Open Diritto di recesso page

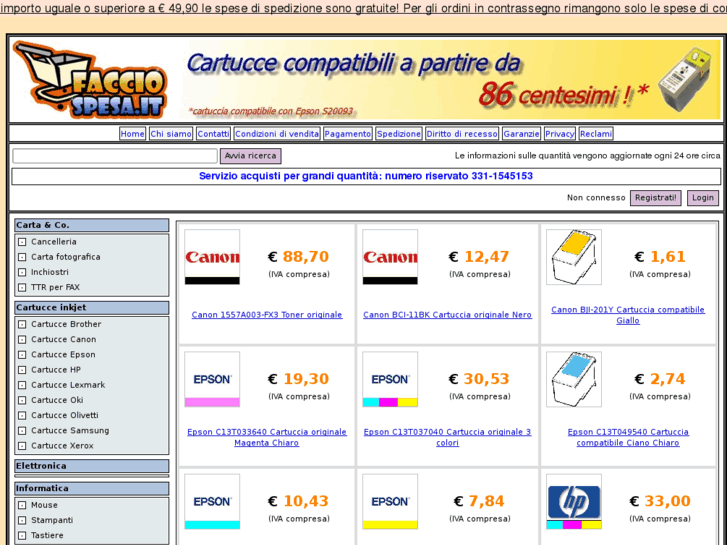pos(462,134)
